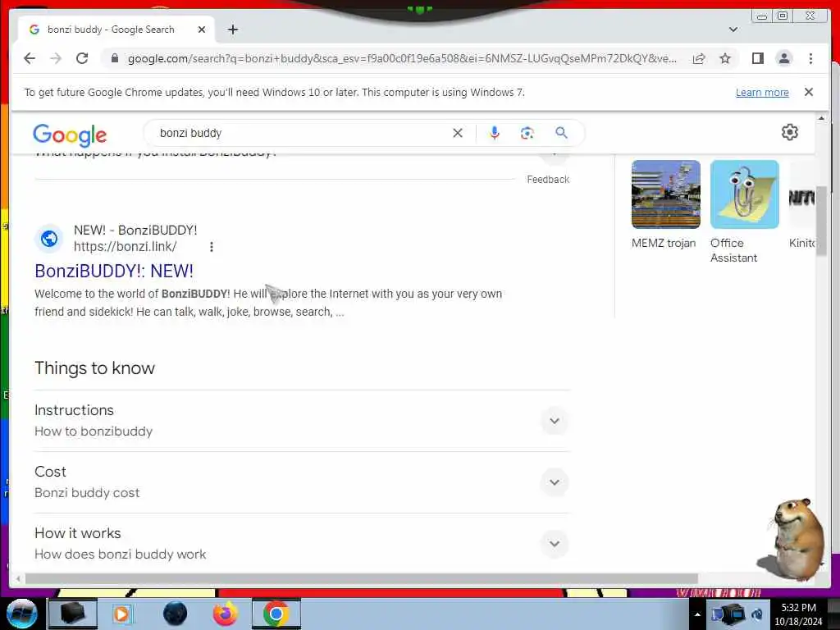
Task: Open the Windows Start menu
Action: coord(22,614)
